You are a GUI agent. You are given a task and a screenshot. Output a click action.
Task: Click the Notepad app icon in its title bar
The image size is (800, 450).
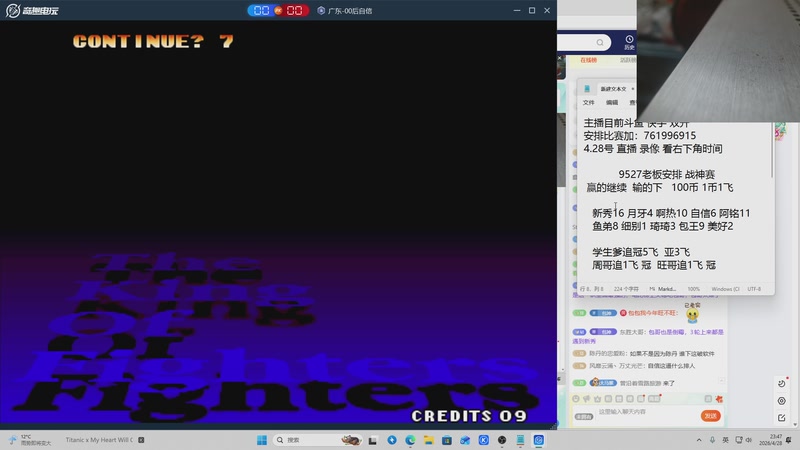tap(587, 89)
